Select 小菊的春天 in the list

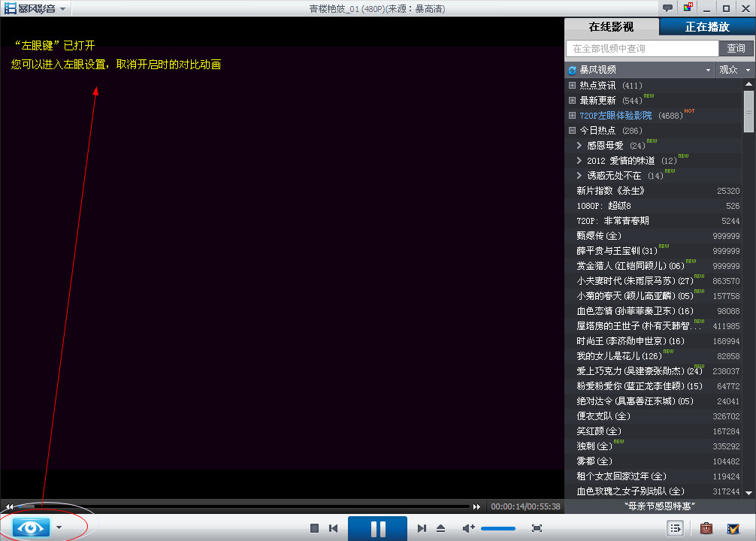(654, 295)
